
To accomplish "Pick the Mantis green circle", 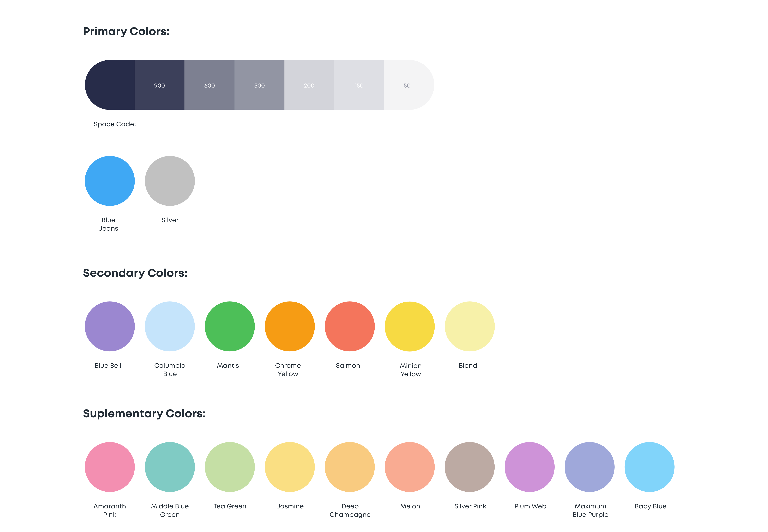I will pyautogui.click(x=230, y=326).
